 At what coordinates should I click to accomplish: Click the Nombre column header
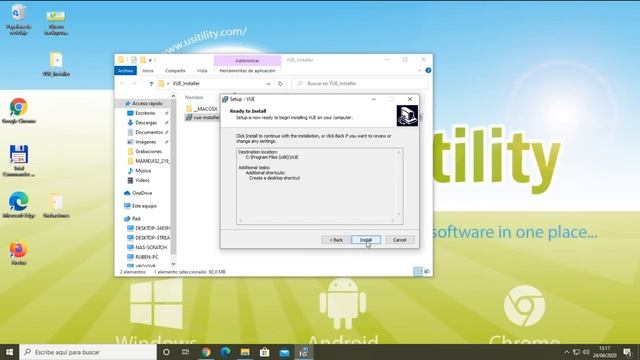194,98
